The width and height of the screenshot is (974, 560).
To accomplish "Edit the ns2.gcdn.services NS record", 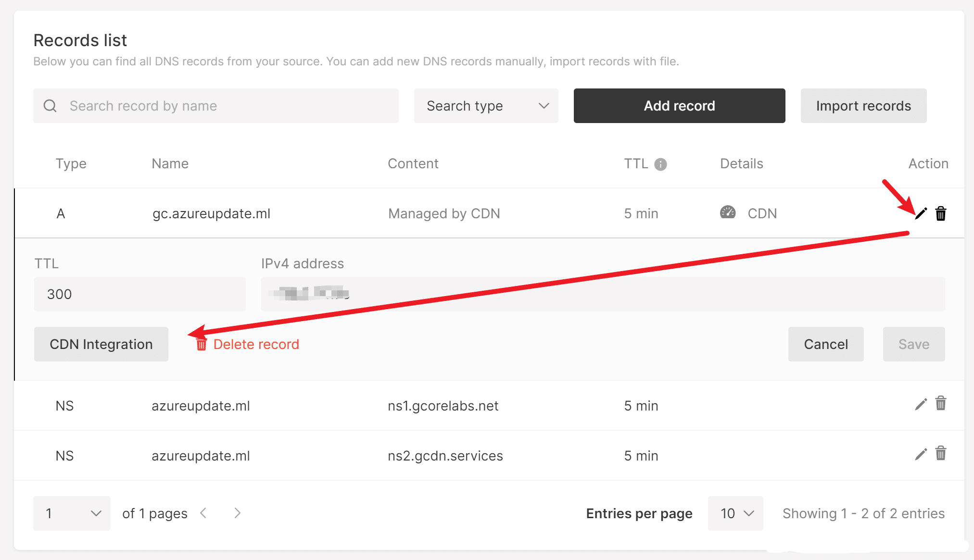I will click(x=921, y=455).
